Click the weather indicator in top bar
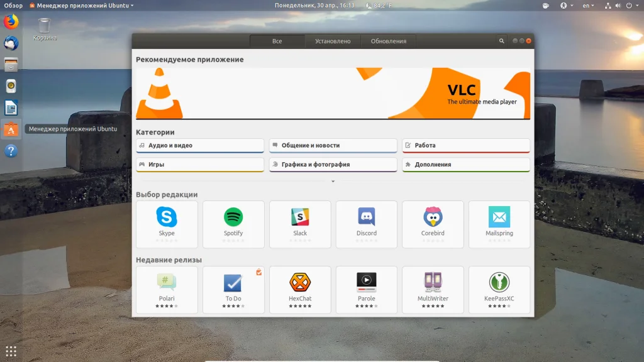Screen dimensions: 644x362 379,6
